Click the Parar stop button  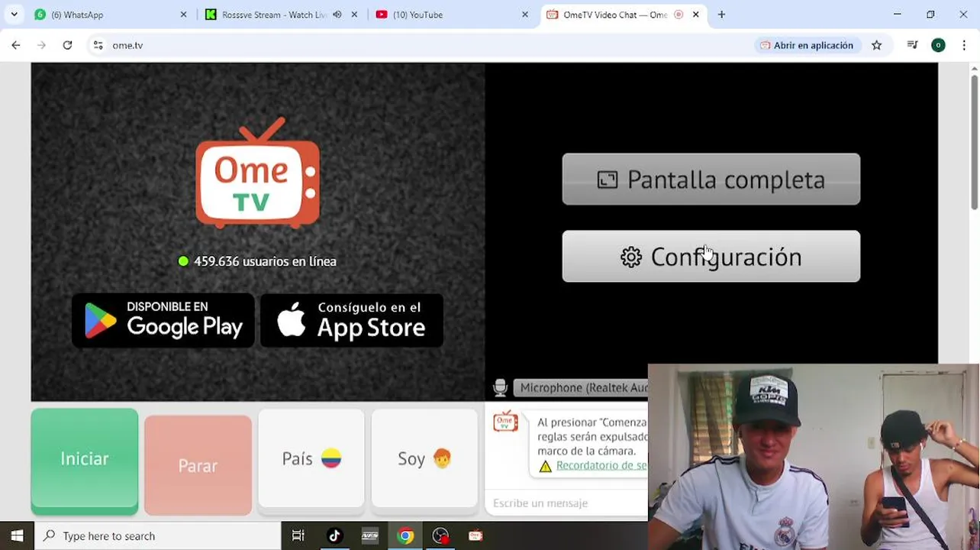pyautogui.click(x=198, y=465)
